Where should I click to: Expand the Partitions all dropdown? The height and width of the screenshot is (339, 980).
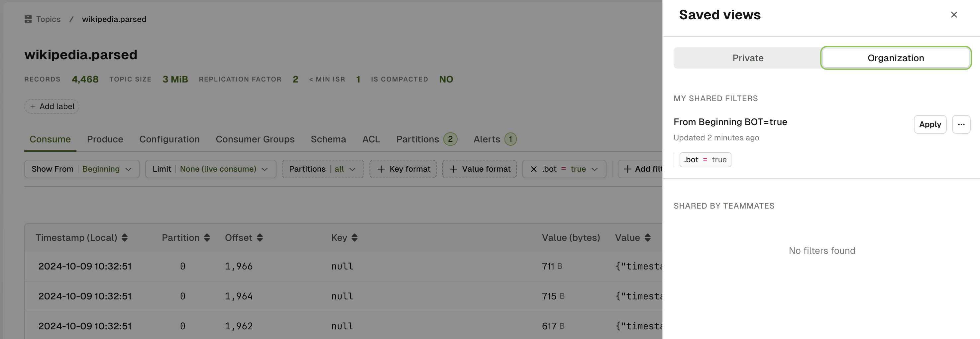323,169
